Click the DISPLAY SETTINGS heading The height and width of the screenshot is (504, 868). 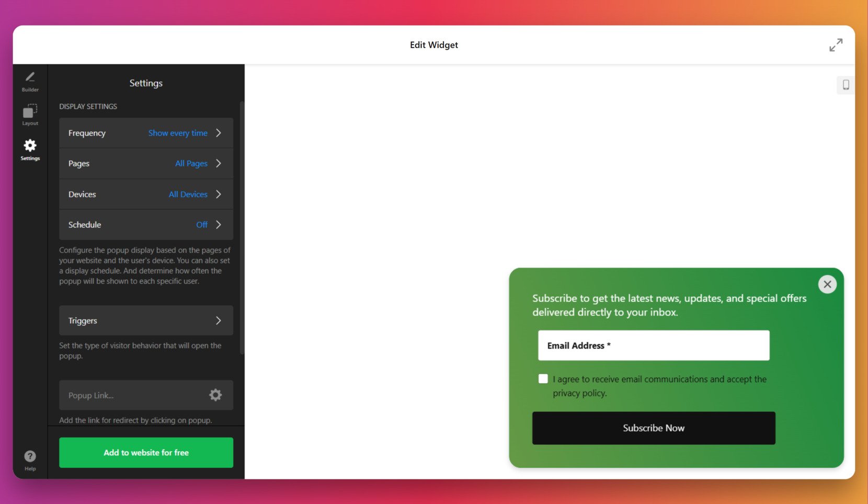(88, 106)
